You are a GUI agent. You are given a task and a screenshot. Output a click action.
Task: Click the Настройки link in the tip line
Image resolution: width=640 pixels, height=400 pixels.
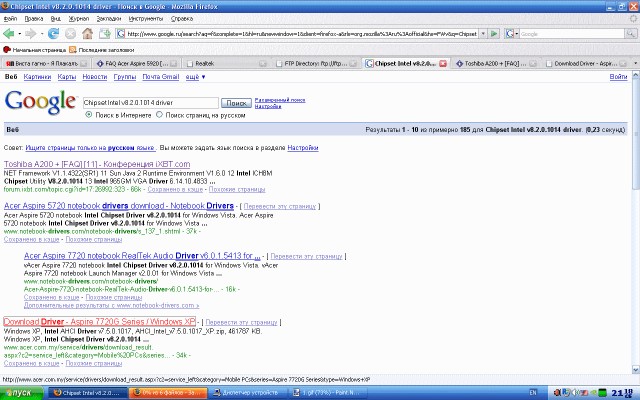[303, 148]
